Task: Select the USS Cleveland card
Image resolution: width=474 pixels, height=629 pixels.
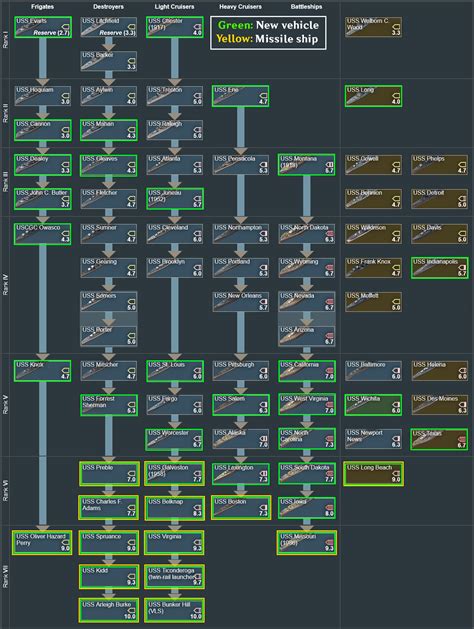Action: coord(175,234)
